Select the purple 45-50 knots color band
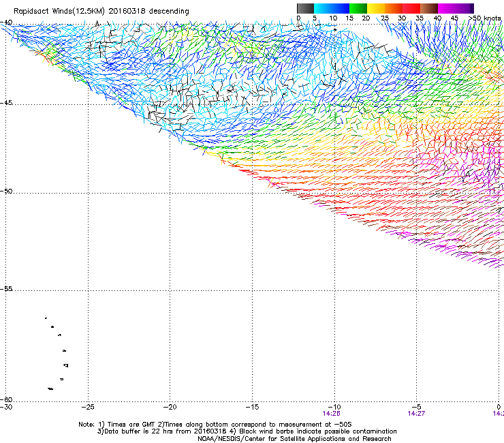This screenshot has height=443, width=504. pyautogui.click(x=464, y=8)
